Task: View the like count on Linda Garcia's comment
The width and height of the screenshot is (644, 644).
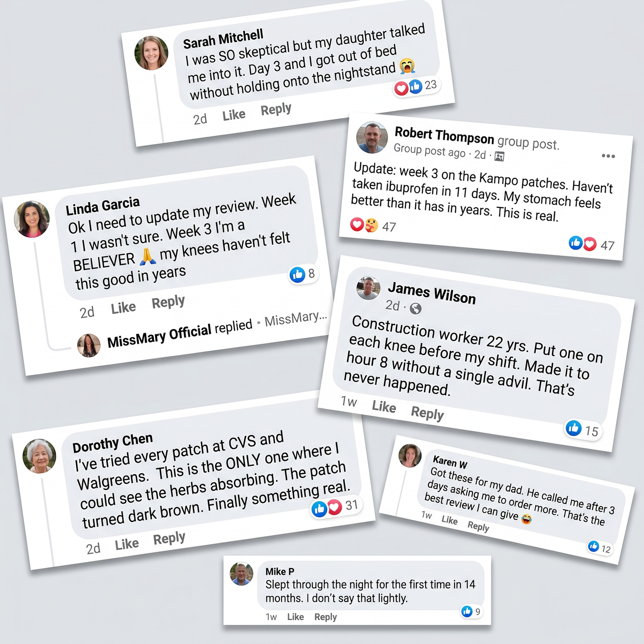Action: click(x=303, y=274)
